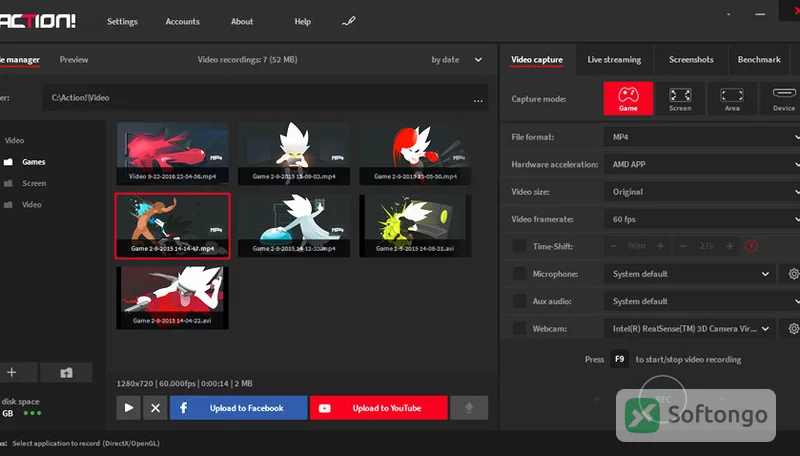This screenshot has height=456, width=800.
Task: Change sort order by date dropdown
Action: pyautogui.click(x=456, y=60)
